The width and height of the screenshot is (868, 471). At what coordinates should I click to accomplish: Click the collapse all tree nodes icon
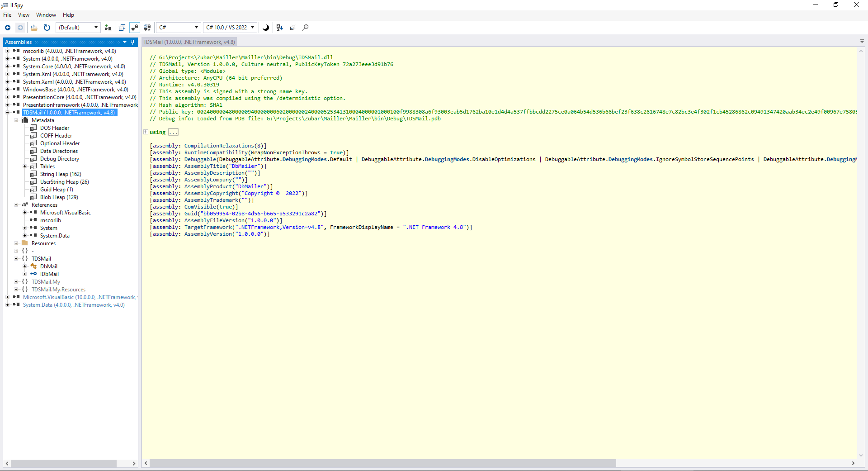pos(292,28)
